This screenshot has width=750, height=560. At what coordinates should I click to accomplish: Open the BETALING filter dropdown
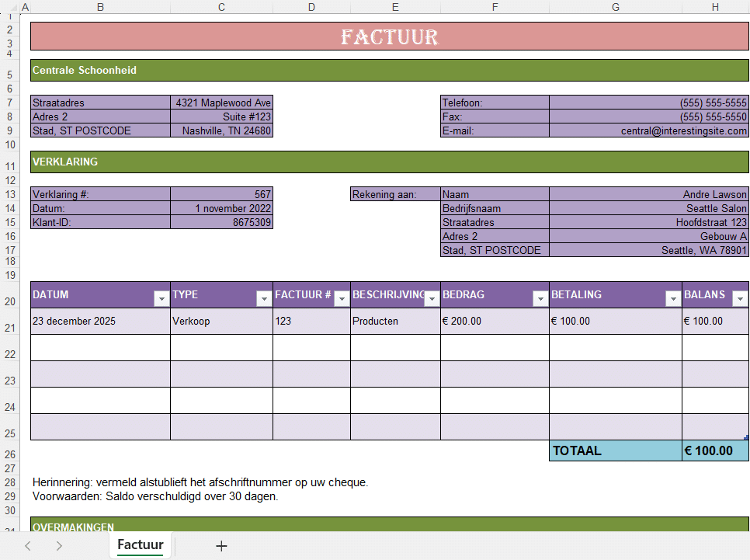pyautogui.click(x=672, y=297)
